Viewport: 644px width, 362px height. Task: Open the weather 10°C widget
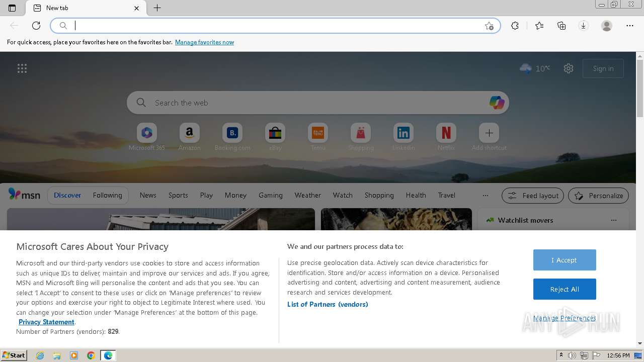click(535, 68)
